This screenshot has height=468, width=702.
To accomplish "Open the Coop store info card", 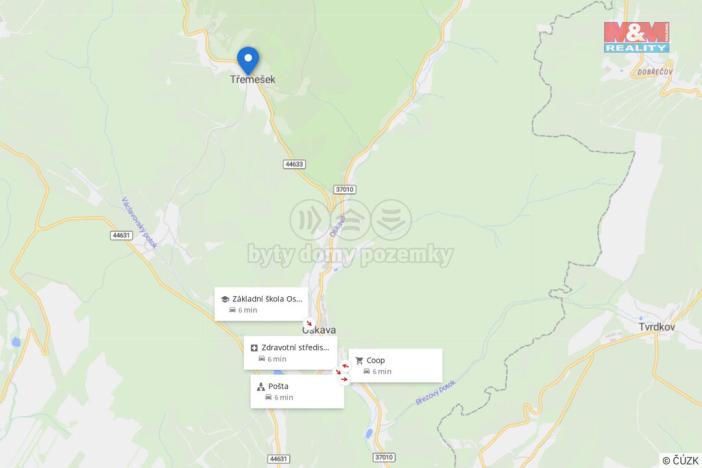I will pos(395,365).
